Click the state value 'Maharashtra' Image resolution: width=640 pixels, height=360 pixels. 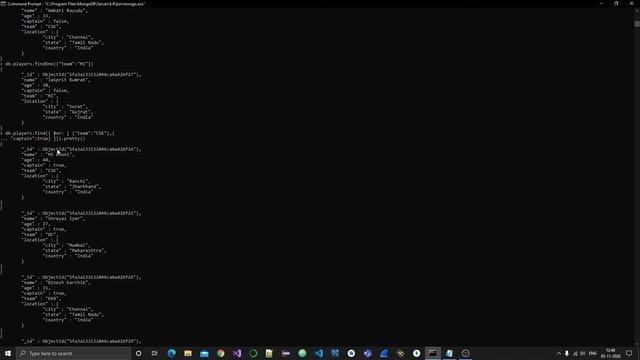pyautogui.click(x=87, y=251)
